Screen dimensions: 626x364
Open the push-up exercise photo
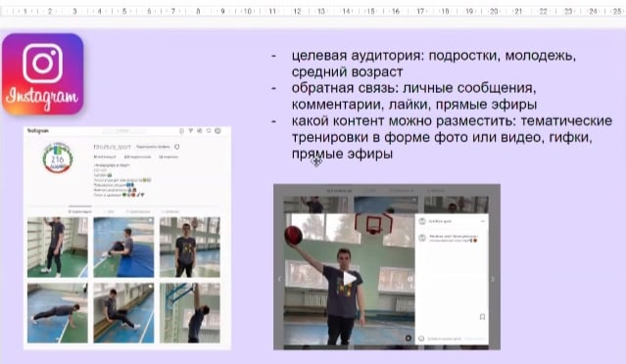58,313
